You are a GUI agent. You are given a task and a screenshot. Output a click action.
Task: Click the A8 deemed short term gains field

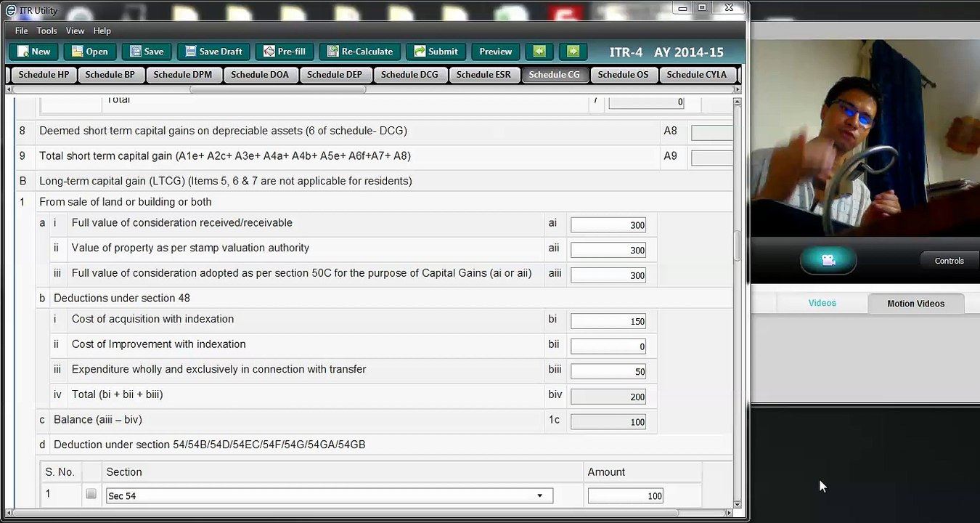tap(711, 133)
